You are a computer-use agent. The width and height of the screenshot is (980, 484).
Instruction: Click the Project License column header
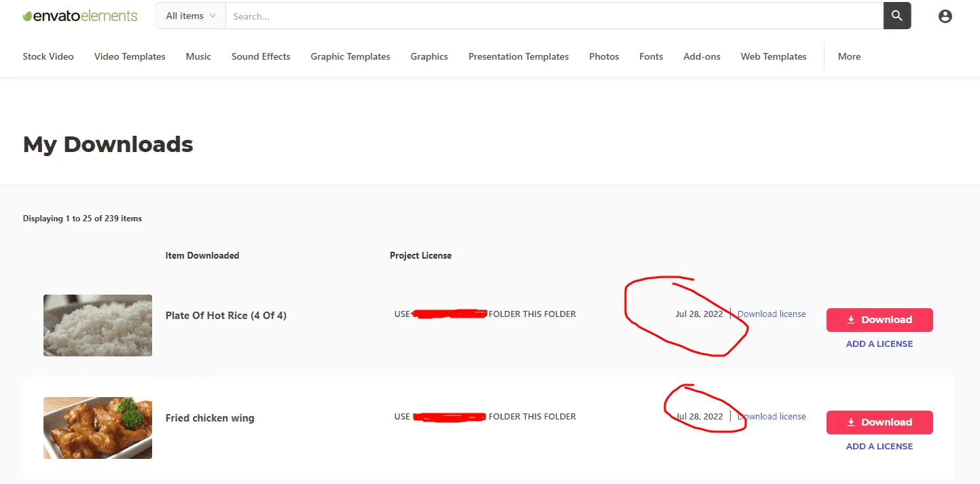pos(420,255)
